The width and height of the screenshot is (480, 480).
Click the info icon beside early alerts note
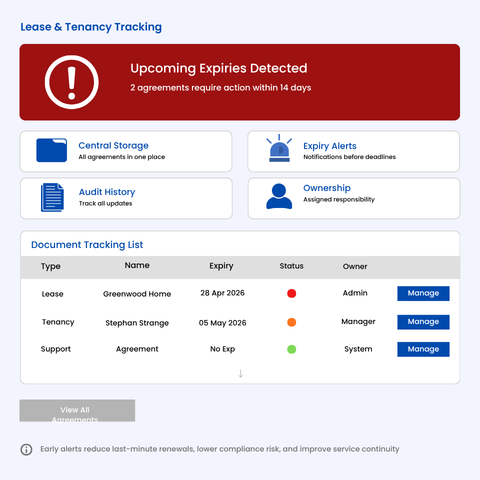(x=26, y=449)
